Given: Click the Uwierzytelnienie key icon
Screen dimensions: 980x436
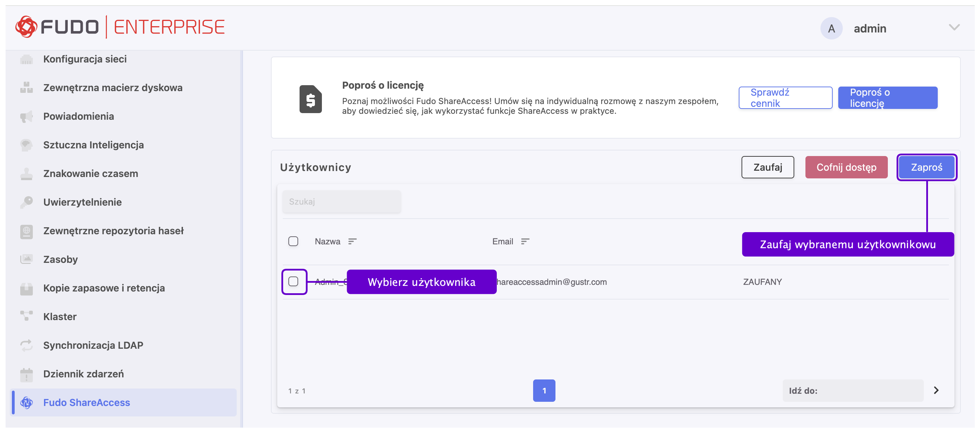Looking at the screenshot, I should 26,202.
